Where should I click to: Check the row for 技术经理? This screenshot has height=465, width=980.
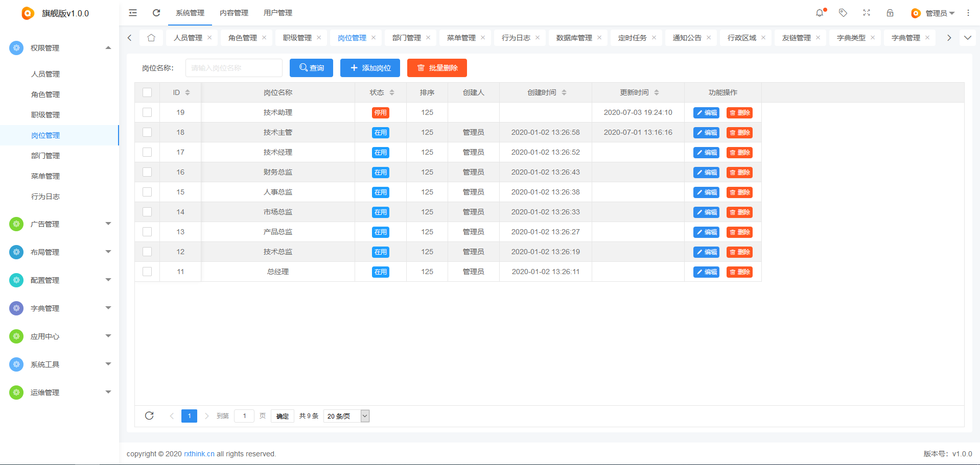tap(147, 152)
